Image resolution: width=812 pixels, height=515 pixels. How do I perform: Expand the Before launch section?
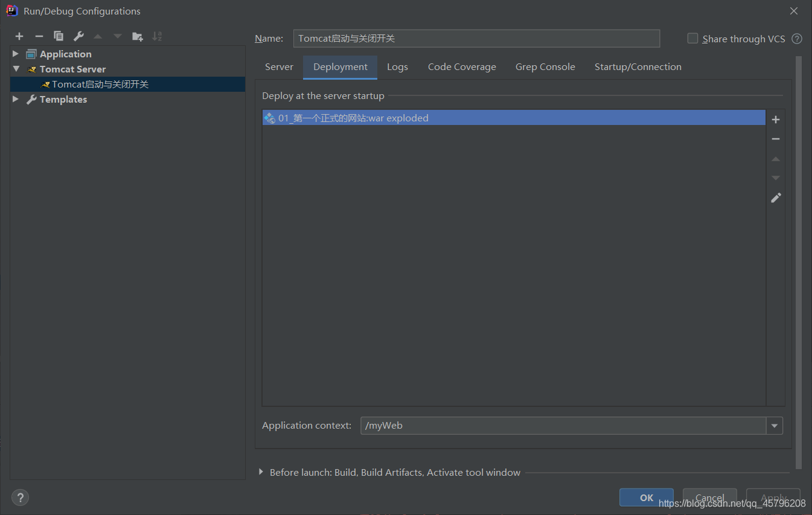(x=261, y=472)
